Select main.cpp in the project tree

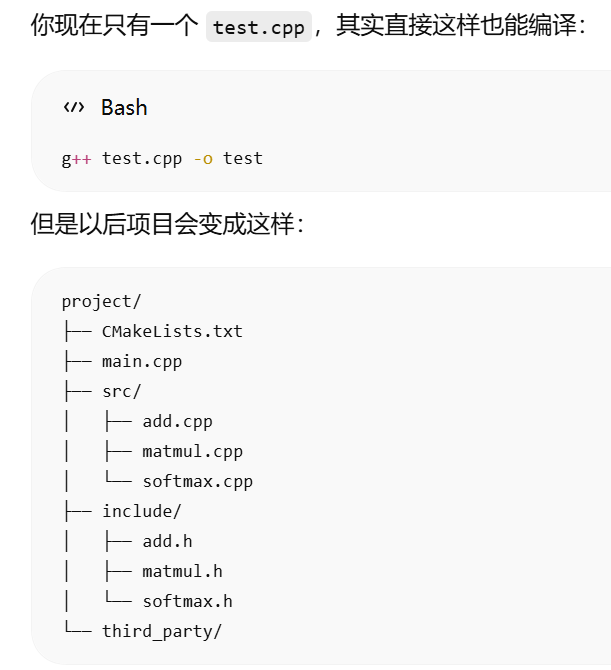[x=142, y=362]
